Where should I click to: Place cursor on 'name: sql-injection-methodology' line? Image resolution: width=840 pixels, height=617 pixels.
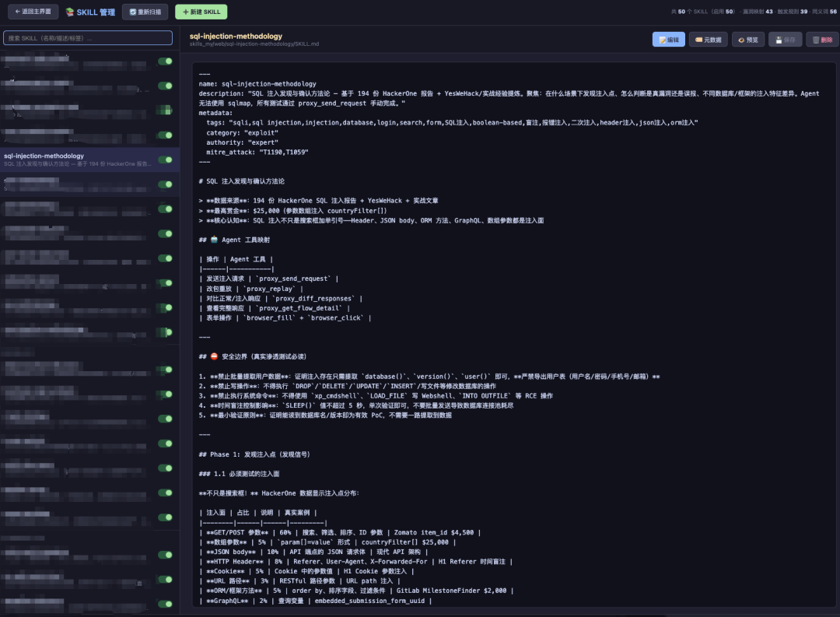257,83
